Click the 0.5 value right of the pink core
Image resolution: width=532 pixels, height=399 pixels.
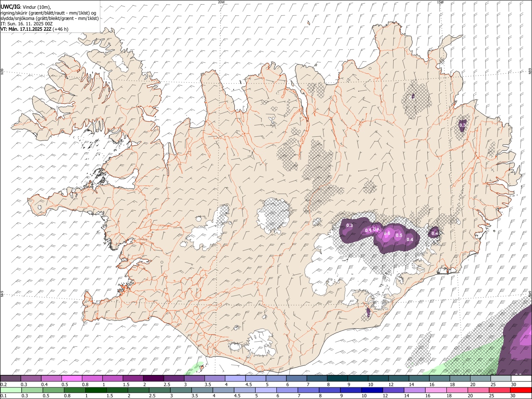[399, 236]
